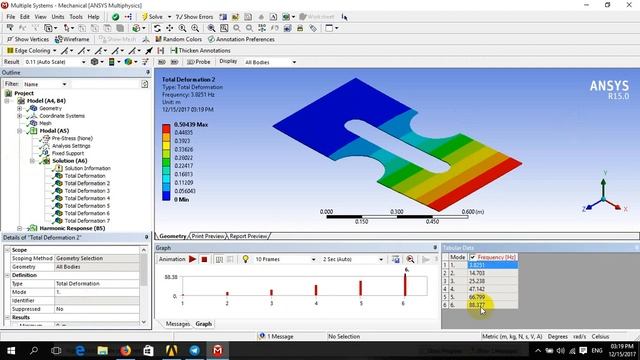Viewport: 640px width, 360px height.
Task: Switch to the Messages tab
Action: (178, 324)
